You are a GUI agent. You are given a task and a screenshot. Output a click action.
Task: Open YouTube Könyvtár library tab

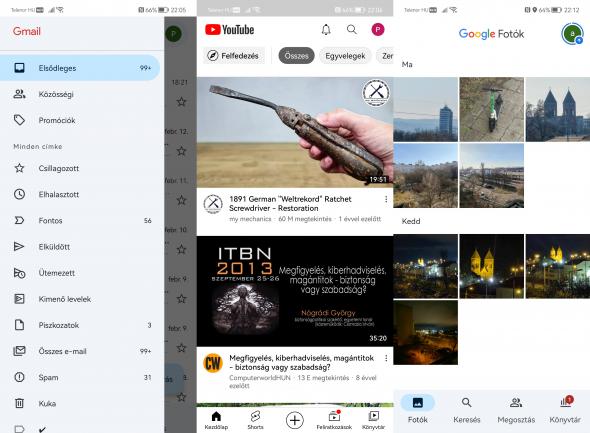point(373,420)
